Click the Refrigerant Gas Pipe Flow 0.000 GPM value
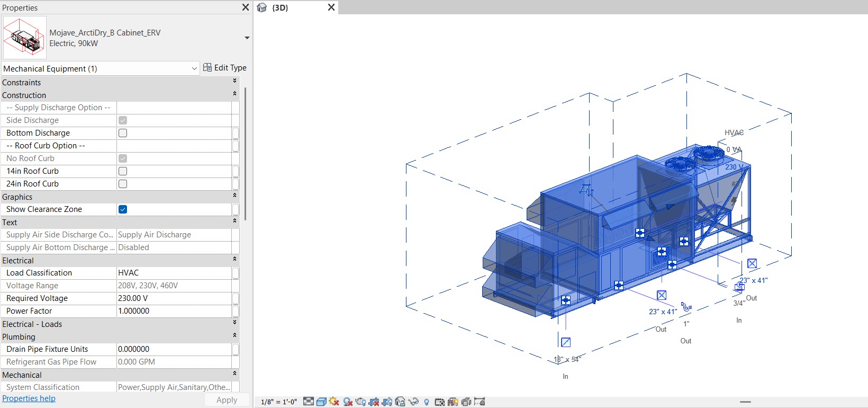Viewport: 868px width, 408px height. coord(137,362)
